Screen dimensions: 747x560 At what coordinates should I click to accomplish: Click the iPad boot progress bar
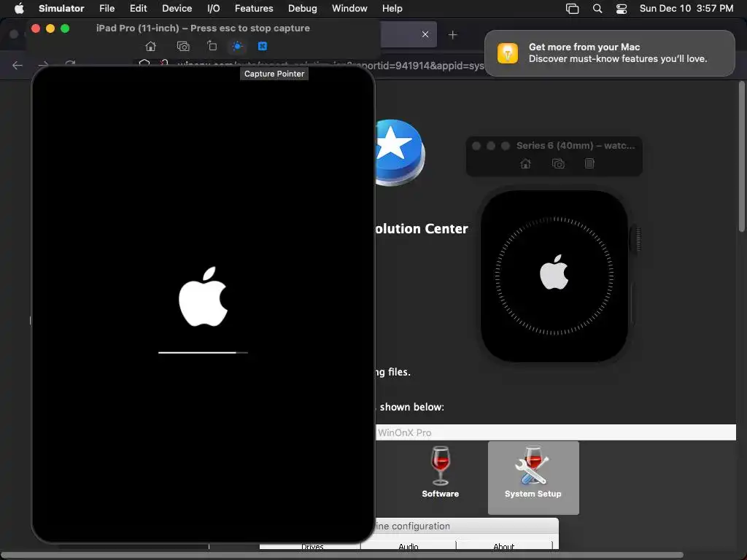pos(203,353)
